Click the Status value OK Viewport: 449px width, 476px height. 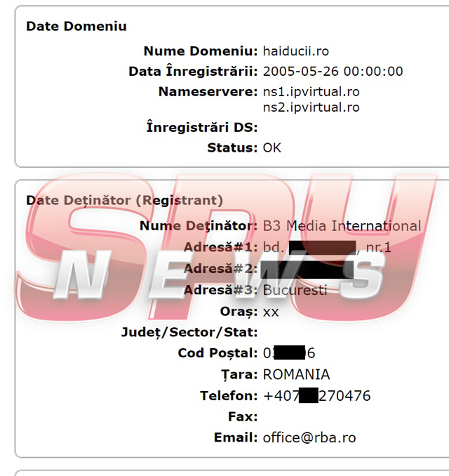pos(272,148)
